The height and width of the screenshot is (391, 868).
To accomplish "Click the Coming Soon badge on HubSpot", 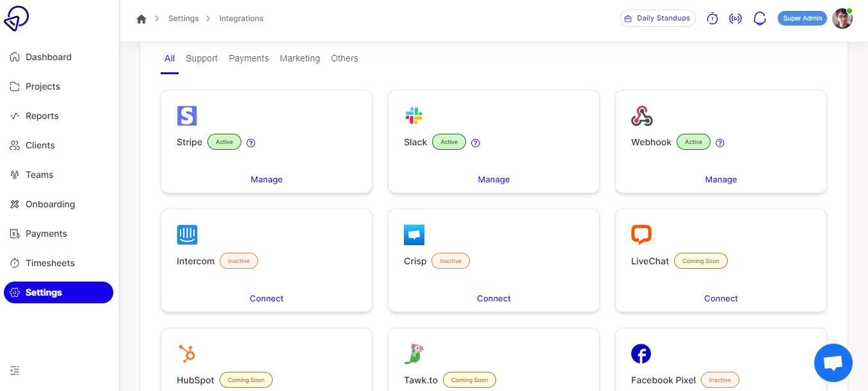I will click(x=246, y=380).
